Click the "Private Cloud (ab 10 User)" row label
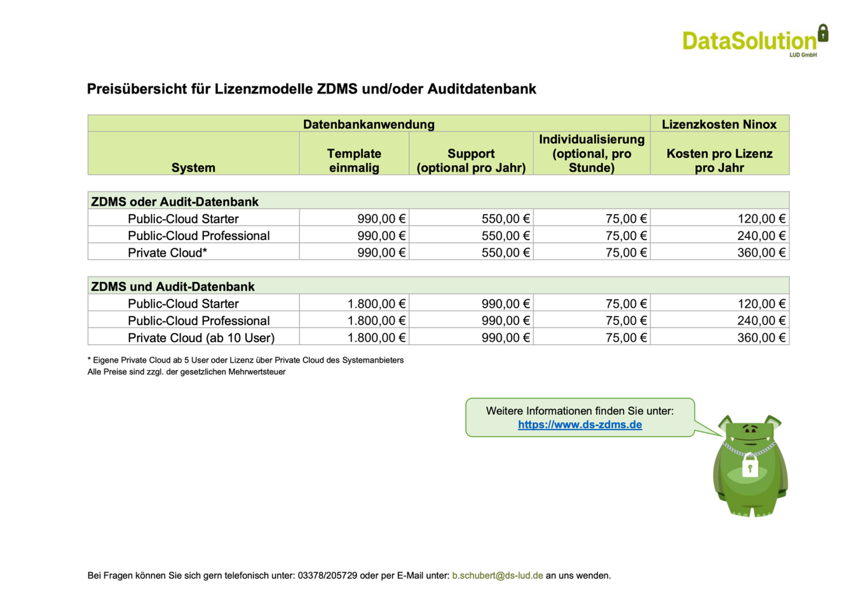Image resolution: width=868 pixels, height=613 pixels. (x=201, y=338)
